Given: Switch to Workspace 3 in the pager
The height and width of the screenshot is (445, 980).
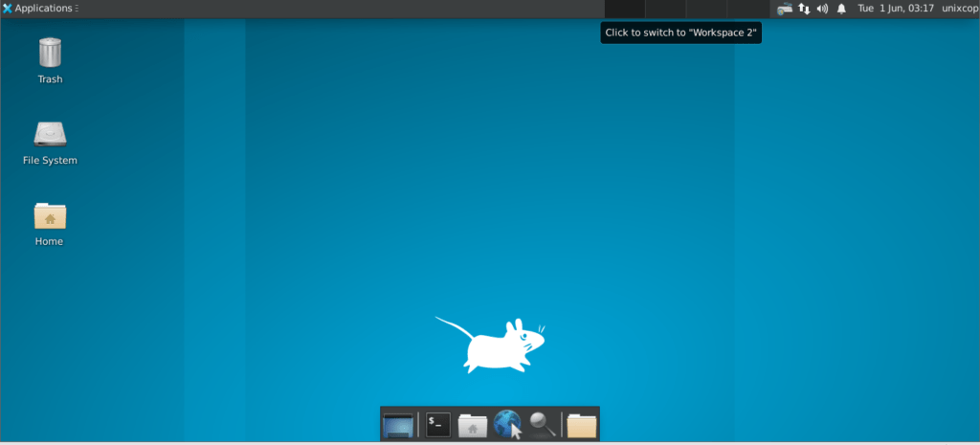Looking at the screenshot, I should coord(707,9).
